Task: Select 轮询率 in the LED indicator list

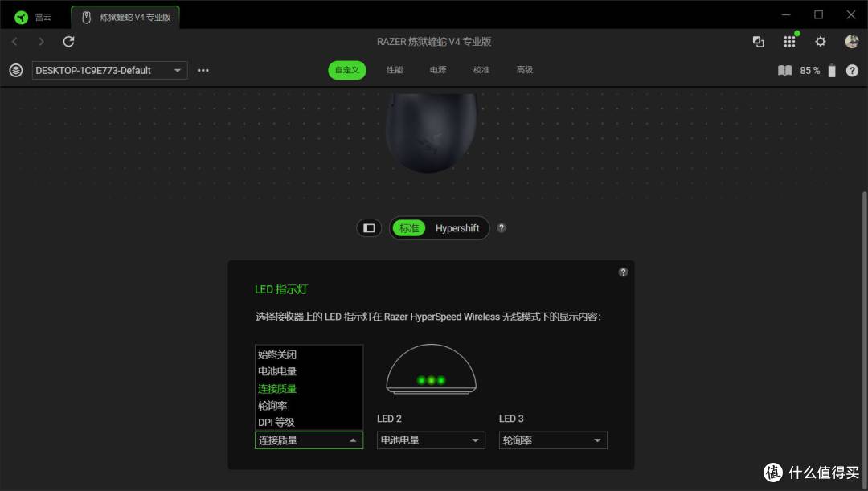Action: coord(272,405)
